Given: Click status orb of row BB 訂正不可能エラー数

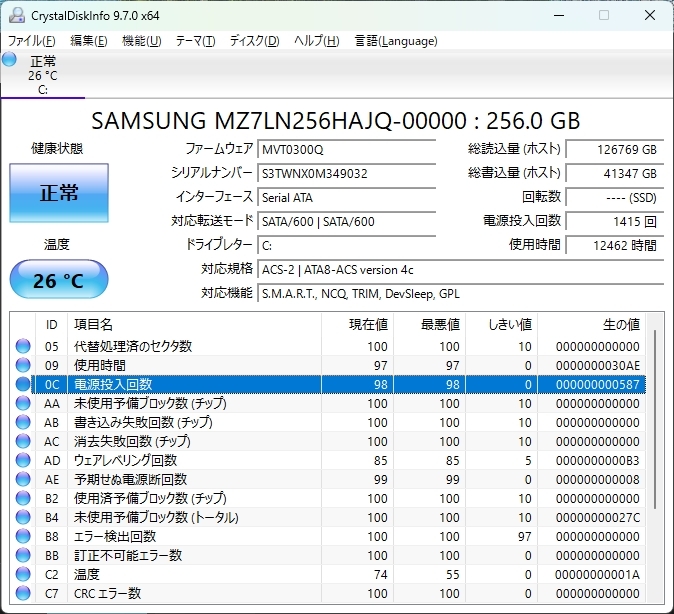Looking at the screenshot, I should 23,555.
